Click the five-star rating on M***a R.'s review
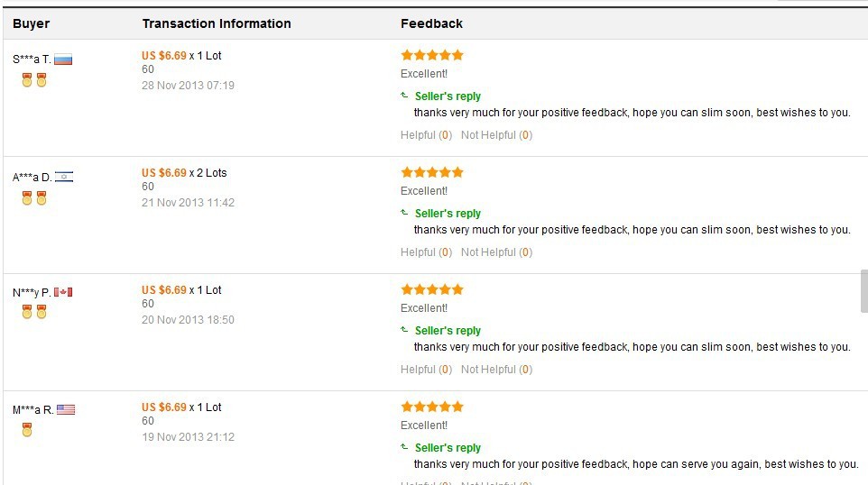Screen dimensions: 868x485 432,407
